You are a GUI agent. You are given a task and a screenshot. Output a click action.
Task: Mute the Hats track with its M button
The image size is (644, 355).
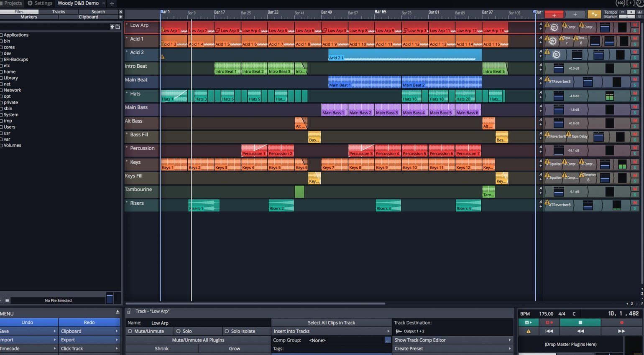tap(635, 93)
